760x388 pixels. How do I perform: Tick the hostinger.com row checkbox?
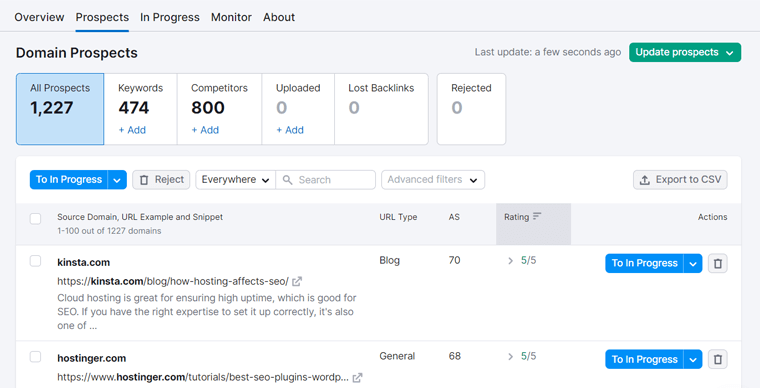click(x=35, y=357)
